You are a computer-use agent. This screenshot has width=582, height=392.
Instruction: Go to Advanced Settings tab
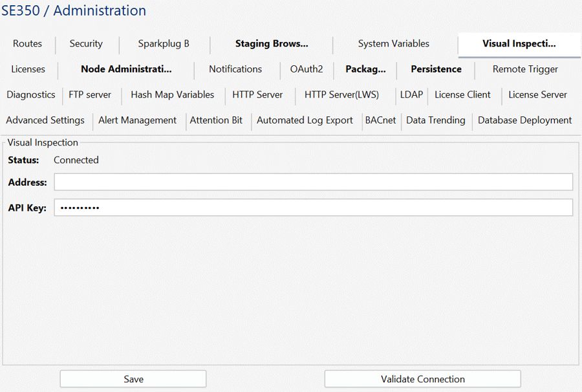coord(45,121)
